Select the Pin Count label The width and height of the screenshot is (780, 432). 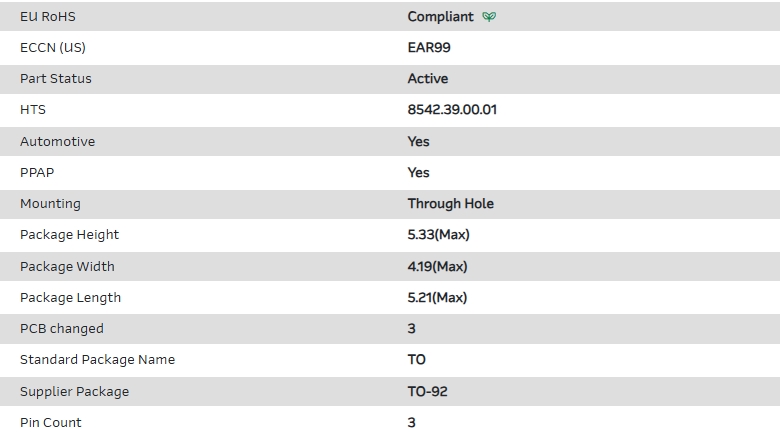click(x=51, y=422)
